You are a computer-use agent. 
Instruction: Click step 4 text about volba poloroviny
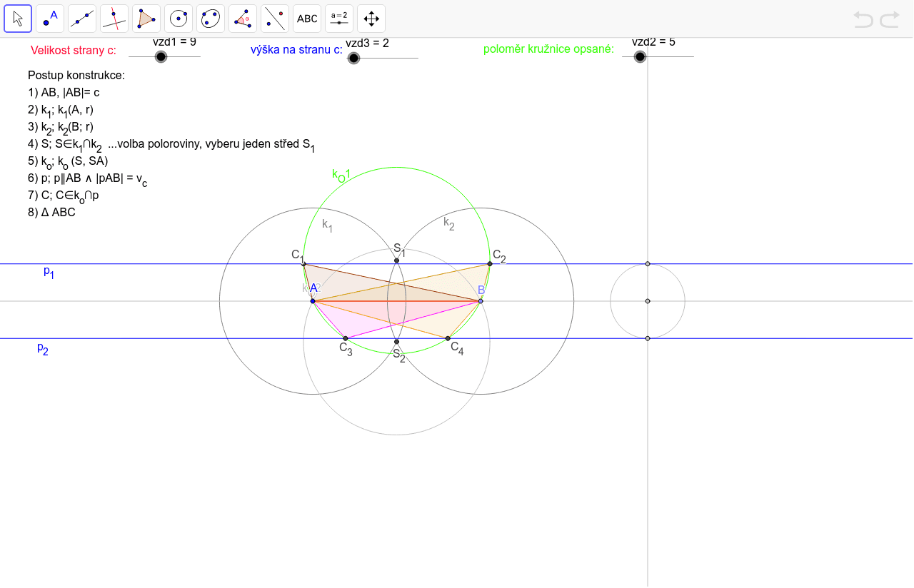pyautogui.click(x=171, y=145)
